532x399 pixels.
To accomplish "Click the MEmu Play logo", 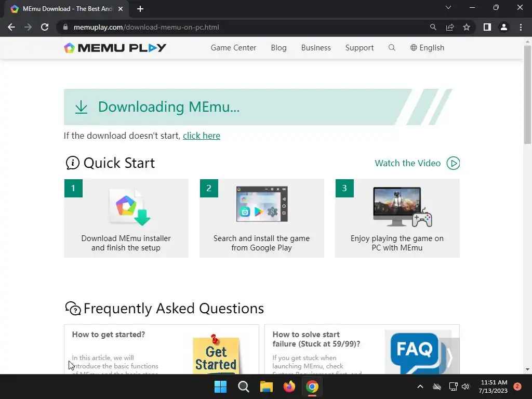I will (x=115, y=48).
